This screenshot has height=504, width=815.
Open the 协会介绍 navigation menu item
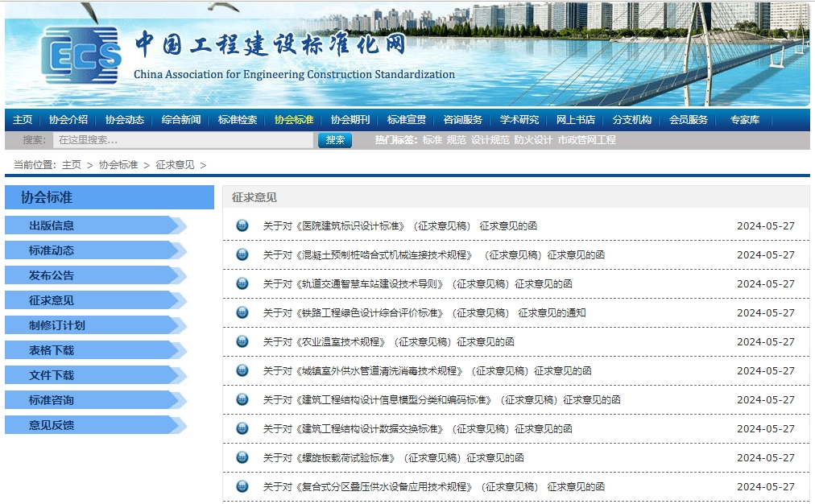coord(68,120)
